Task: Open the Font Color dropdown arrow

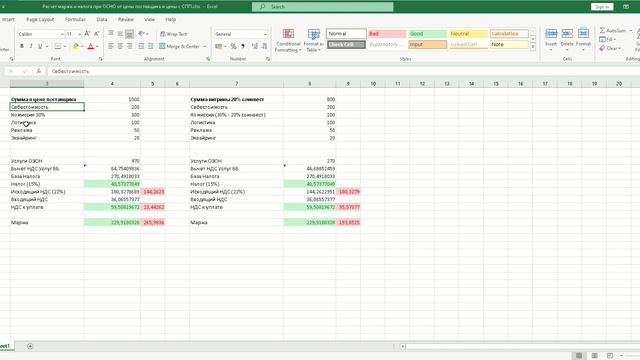Action: (x=97, y=46)
